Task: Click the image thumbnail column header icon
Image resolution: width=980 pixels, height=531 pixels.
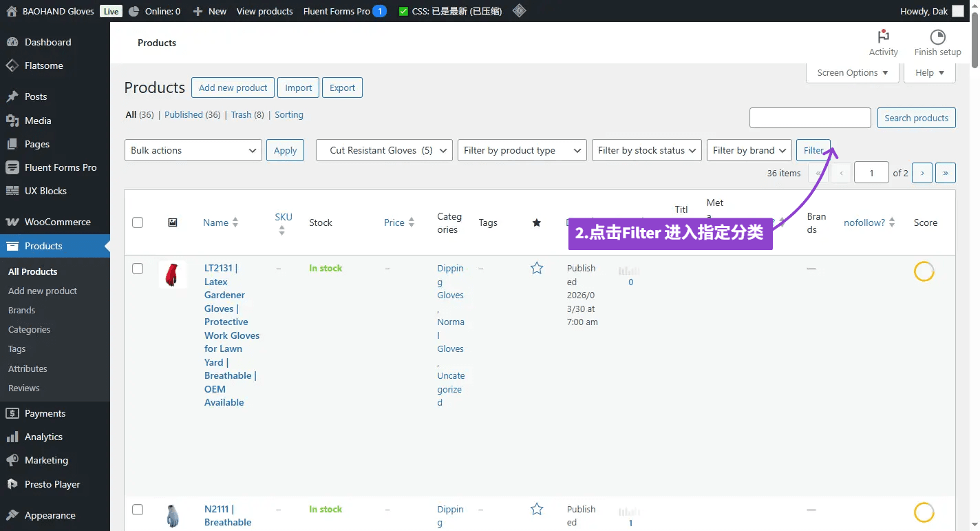Action: tap(173, 222)
